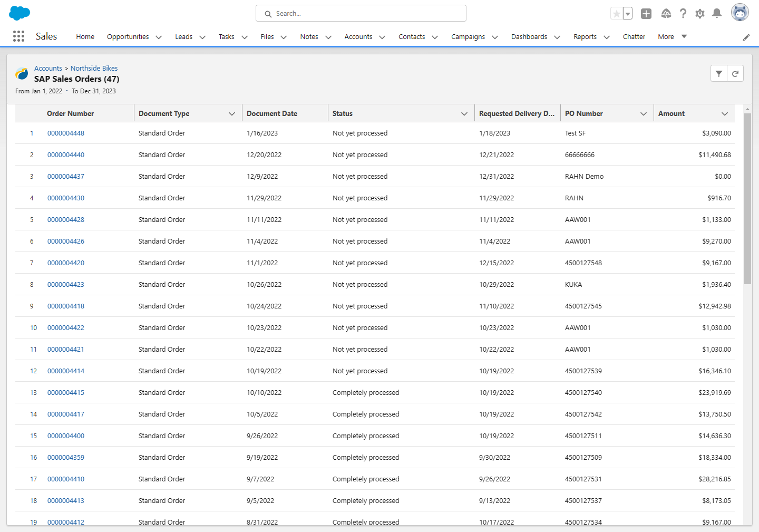
Task: Open order number 0000004448
Action: (66, 133)
